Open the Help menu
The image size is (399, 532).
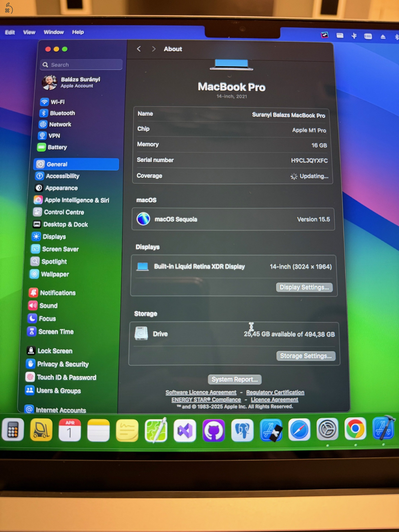[x=78, y=32]
